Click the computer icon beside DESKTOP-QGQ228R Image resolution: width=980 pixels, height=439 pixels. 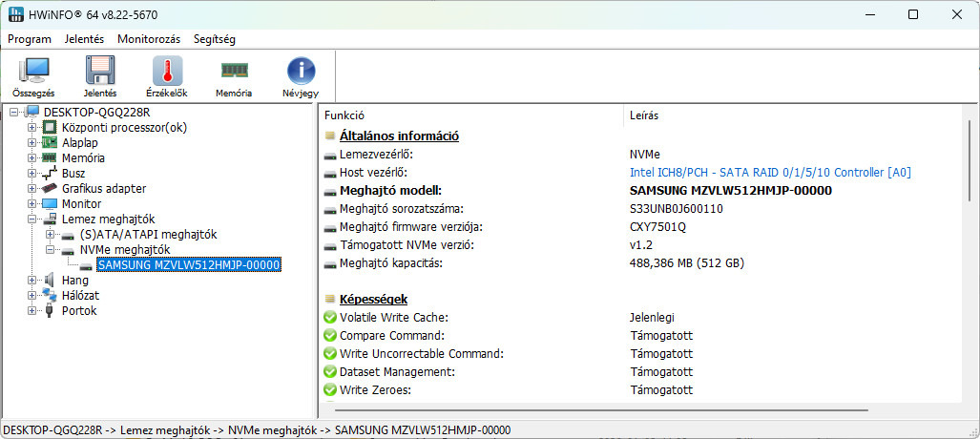33,112
